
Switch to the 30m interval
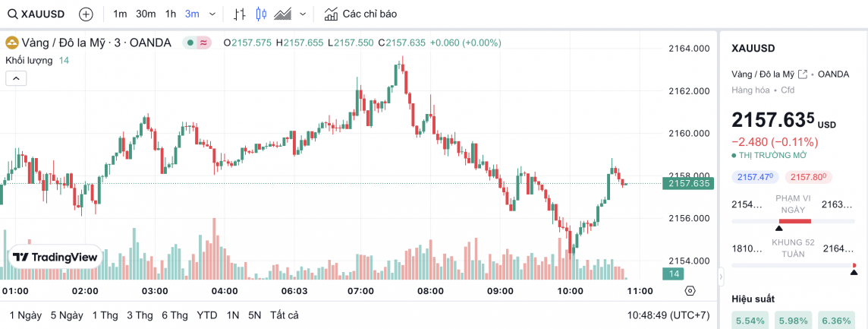click(146, 14)
